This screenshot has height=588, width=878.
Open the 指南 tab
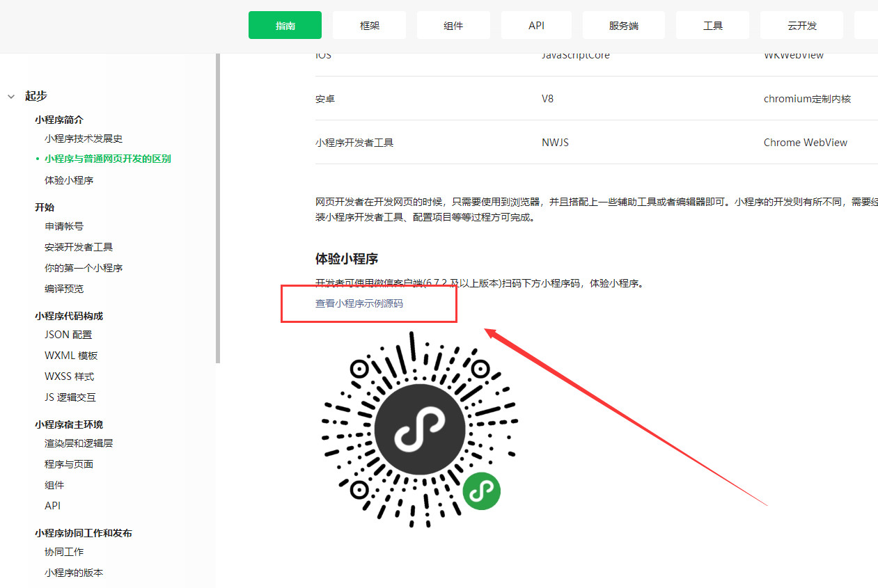[x=285, y=25]
